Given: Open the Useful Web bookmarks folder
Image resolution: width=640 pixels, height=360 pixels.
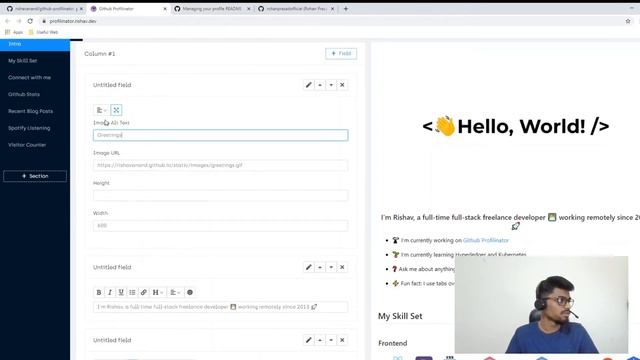Looking at the screenshot, I should pos(44,32).
